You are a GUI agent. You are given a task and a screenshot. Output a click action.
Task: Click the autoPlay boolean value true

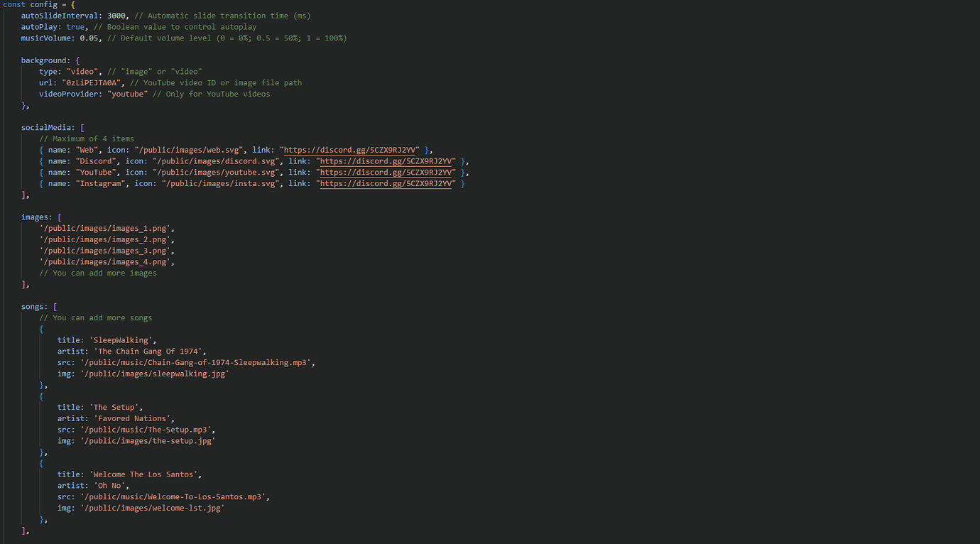coord(75,26)
